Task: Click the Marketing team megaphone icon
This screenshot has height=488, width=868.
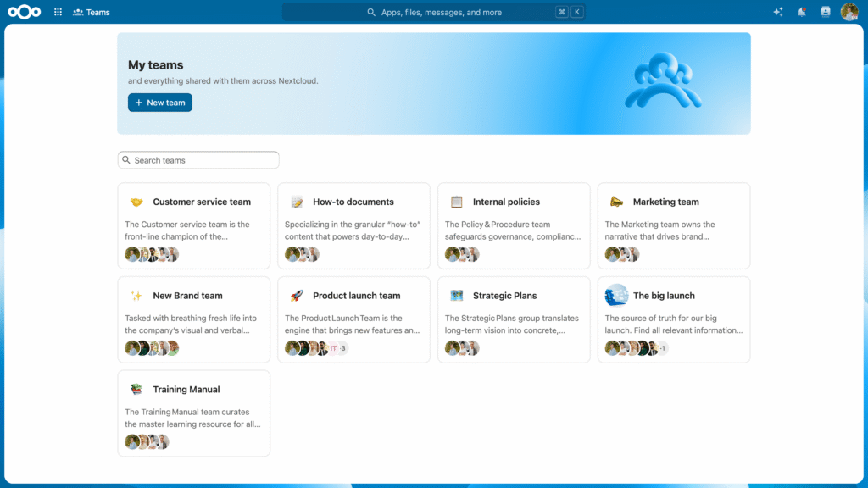Action: coord(617,202)
